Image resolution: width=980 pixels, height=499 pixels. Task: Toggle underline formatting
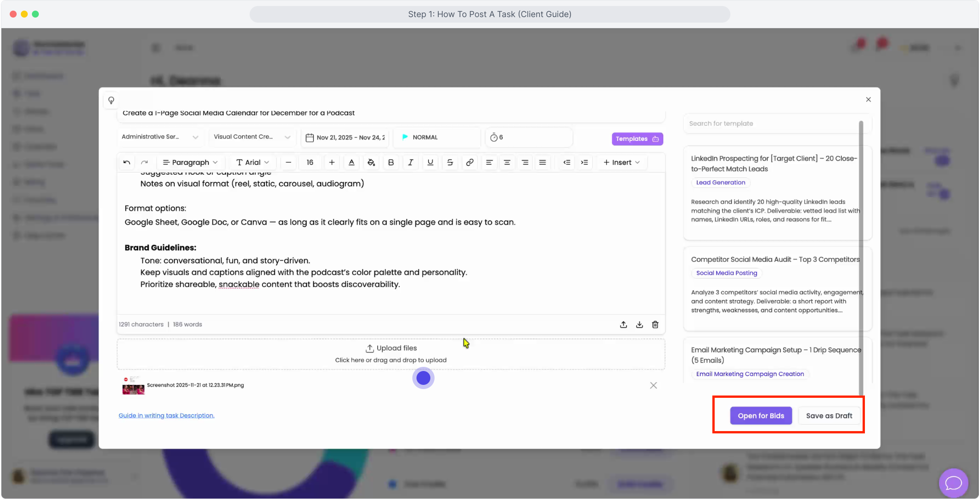click(x=430, y=162)
